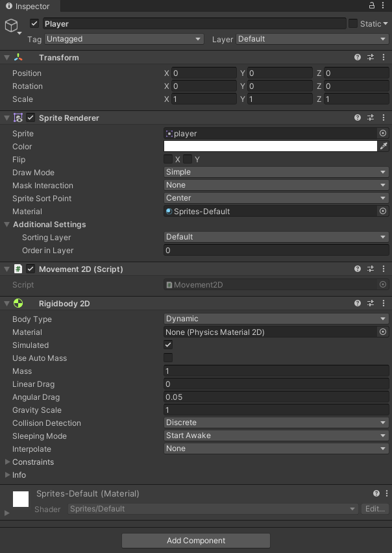392x553 pixels.
Task: Open the Color swatch picker
Action: pos(271,146)
